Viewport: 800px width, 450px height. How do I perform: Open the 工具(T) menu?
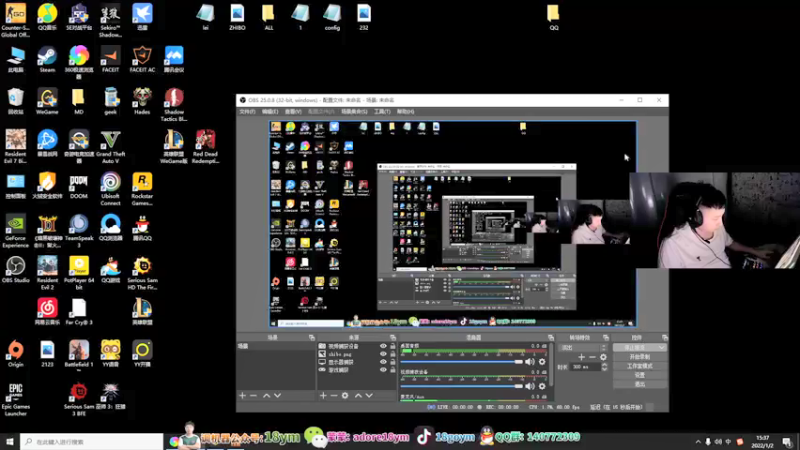pyautogui.click(x=382, y=111)
